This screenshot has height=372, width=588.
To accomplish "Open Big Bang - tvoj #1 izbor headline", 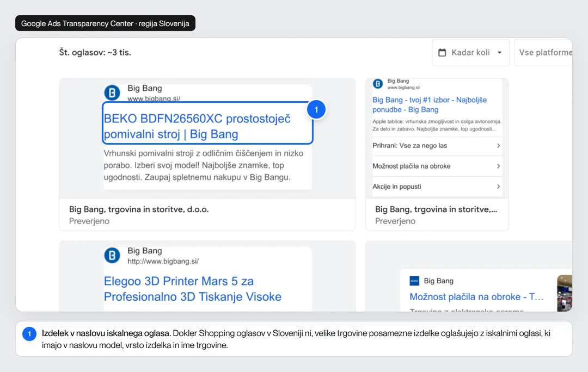I will tap(430, 104).
